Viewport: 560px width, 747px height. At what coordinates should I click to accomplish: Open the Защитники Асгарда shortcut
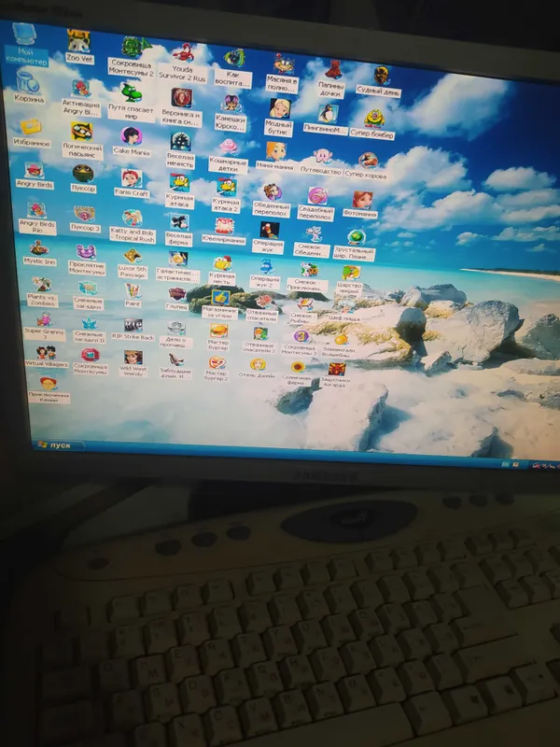(336, 375)
